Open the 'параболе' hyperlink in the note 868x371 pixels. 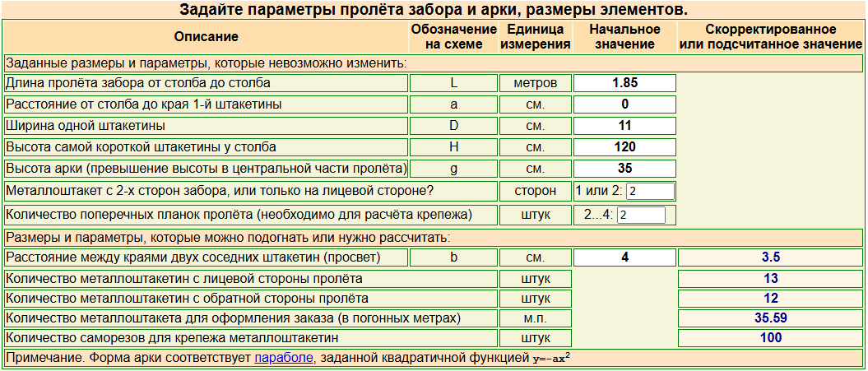pos(283,357)
